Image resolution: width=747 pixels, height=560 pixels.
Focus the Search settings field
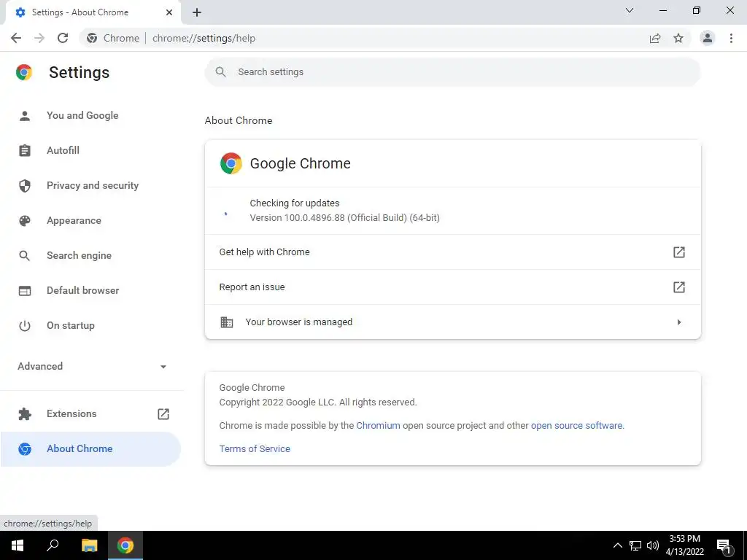click(452, 72)
